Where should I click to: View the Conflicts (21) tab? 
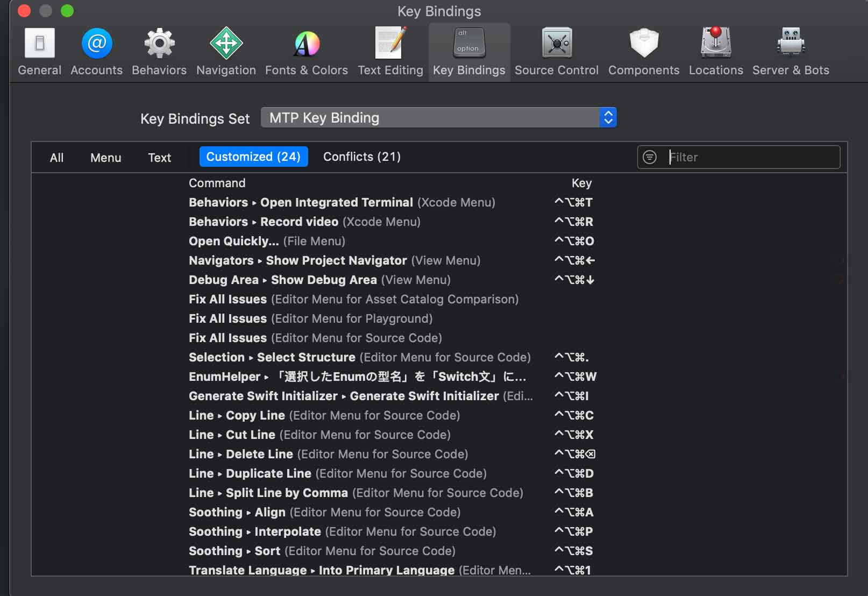[x=362, y=157]
